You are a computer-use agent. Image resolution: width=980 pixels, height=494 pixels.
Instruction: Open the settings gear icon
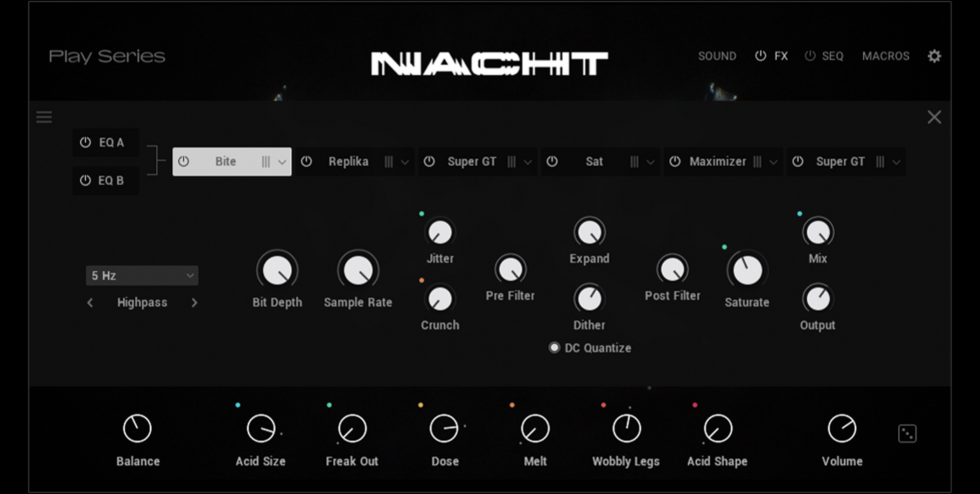(x=934, y=56)
